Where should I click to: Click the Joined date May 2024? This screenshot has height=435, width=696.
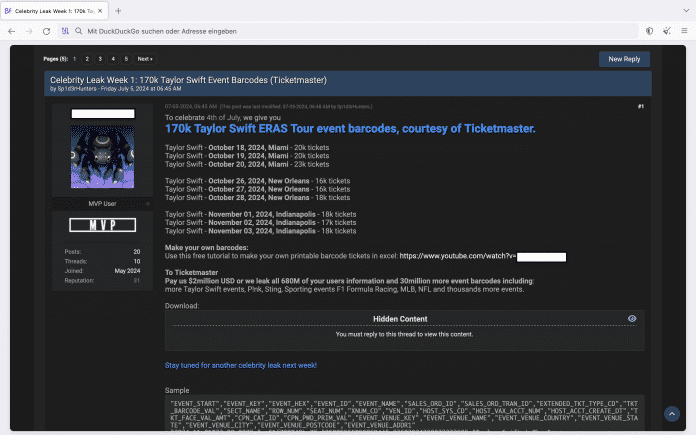127,271
